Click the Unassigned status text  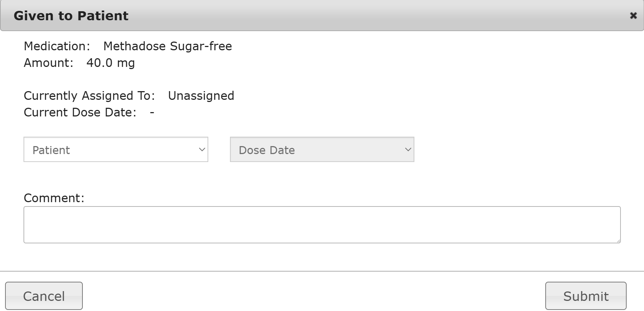click(x=201, y=96)
